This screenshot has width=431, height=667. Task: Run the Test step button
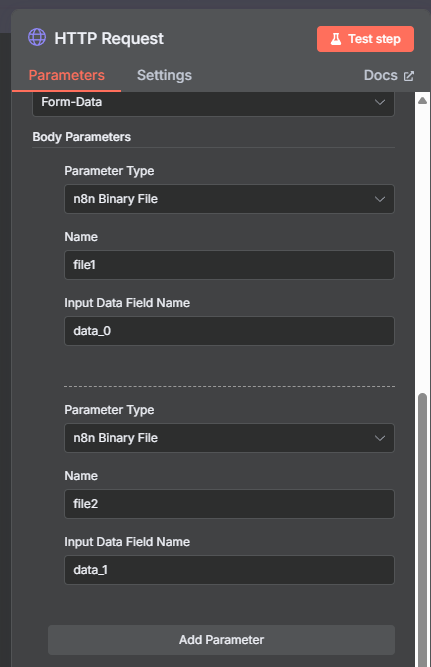[x=365, y=39]
